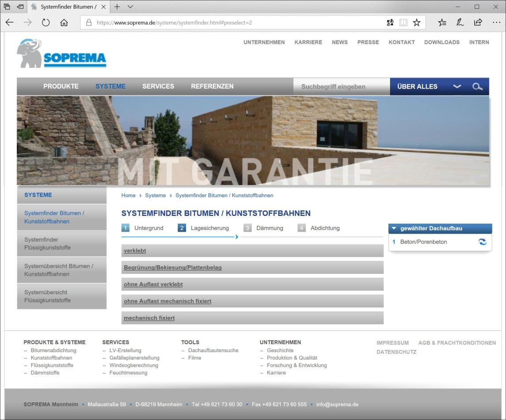Screen dimensions: 506x420
Task: Open Windsogberechnung footer link
Action: point(134,365)
